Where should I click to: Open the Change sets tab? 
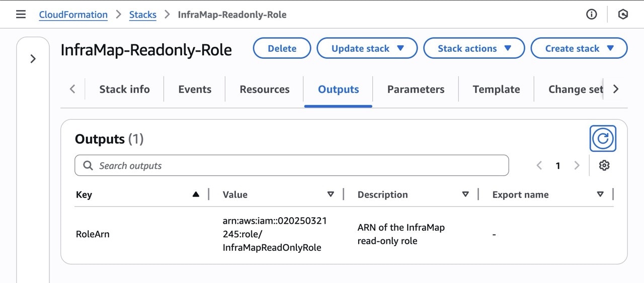pyautogui.click(x=576, y=89)
